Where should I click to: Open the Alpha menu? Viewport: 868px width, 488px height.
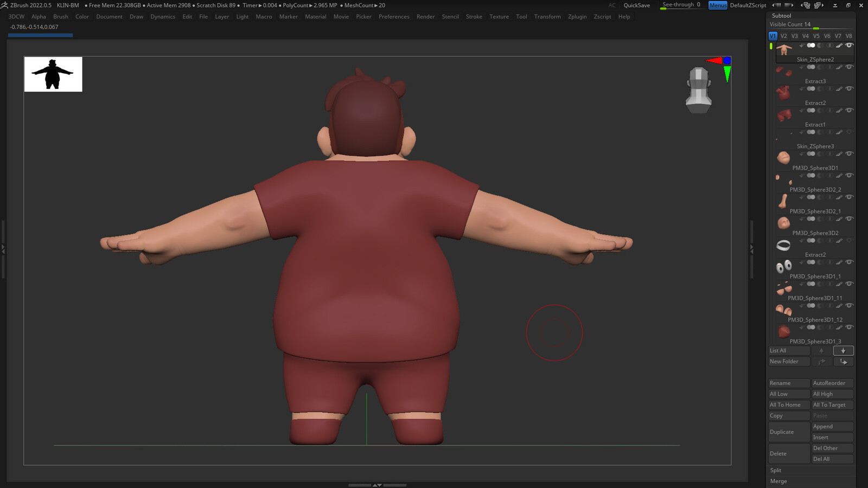39,17
